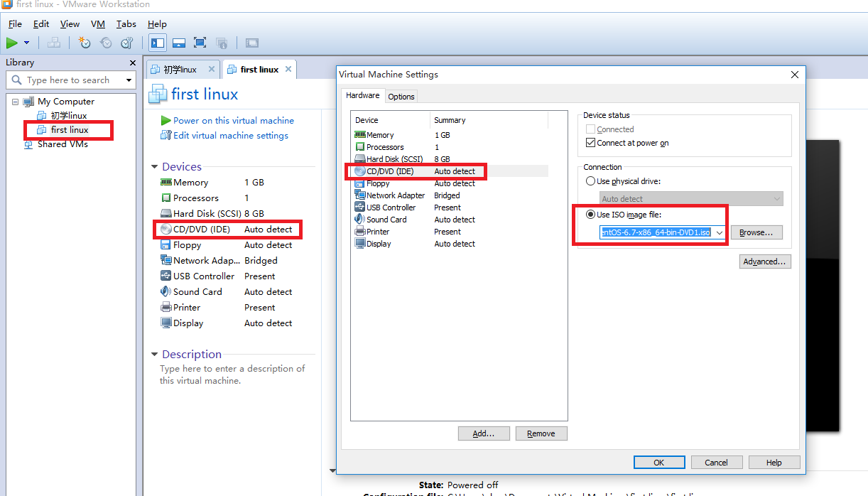The image size is (868, 496).
Task: Click the Advanced... button
Action: 765,262
